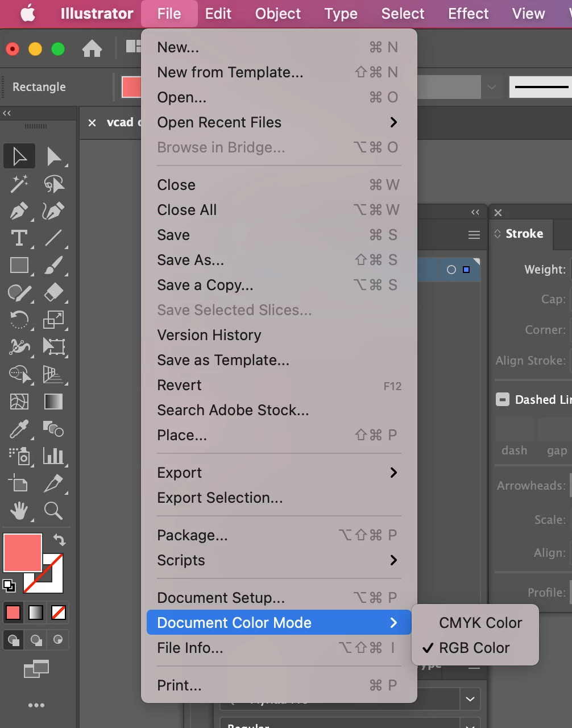Select the Symbol Sprayer tool

[19, 456]
